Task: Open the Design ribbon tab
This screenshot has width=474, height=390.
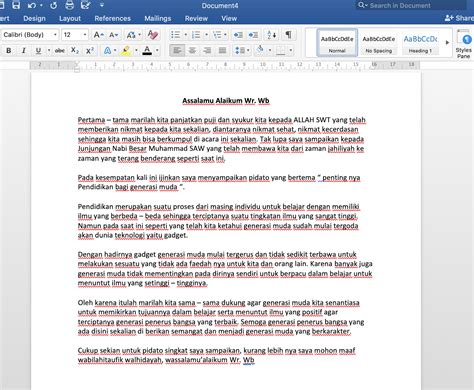Action: (34, 18)
